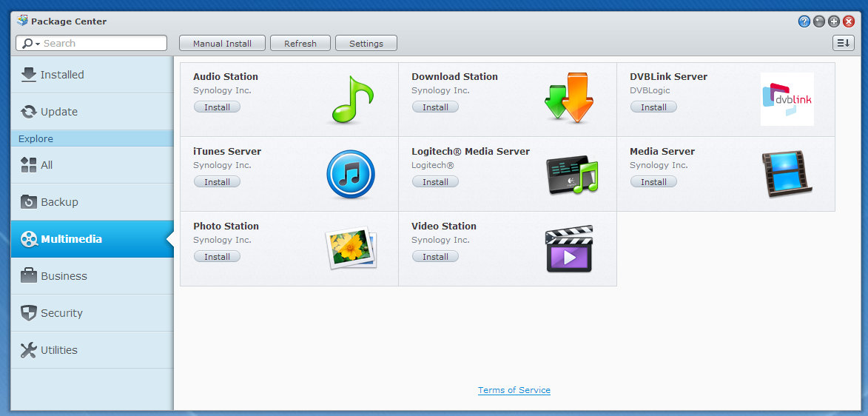Viewport: 868px width, 416px height.
Task: Click the iTunes Server blue music icon
Action: pyautogui.click(x=351, y=175)
